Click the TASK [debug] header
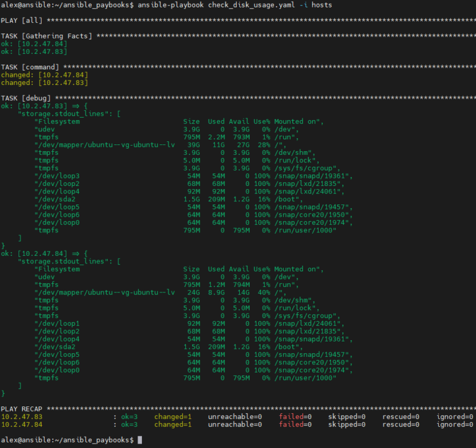 coord(27,98)
